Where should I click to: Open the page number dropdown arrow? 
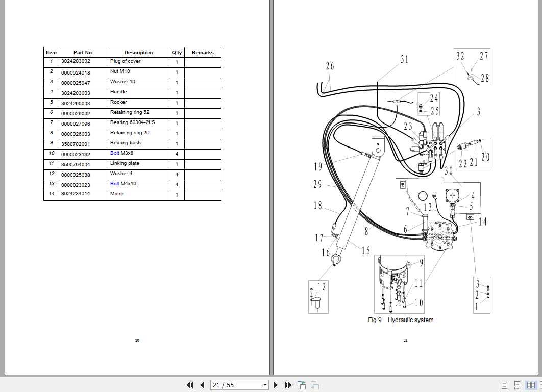265,385
